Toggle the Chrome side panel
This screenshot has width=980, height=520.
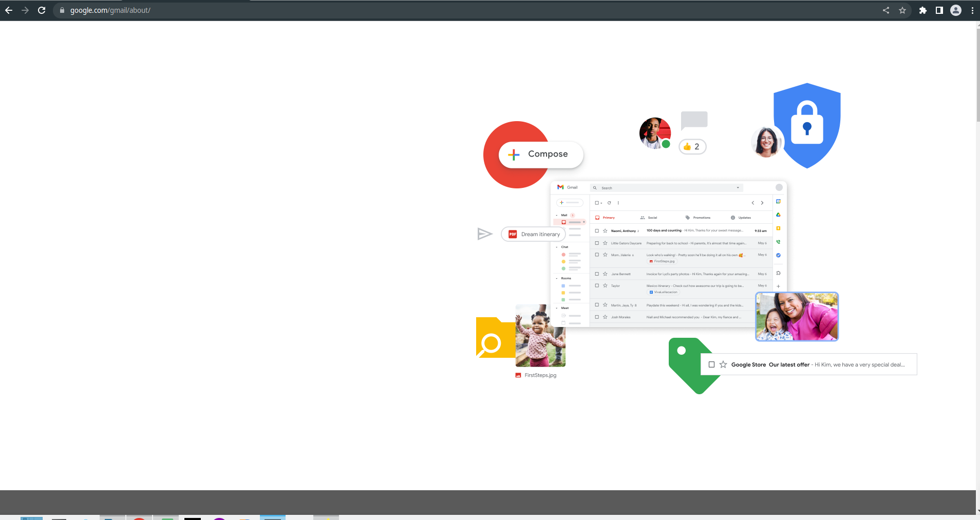click(939, 10)
